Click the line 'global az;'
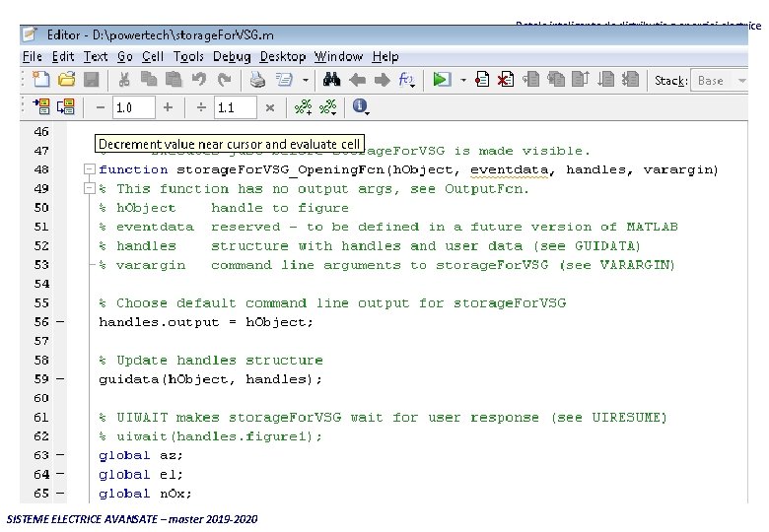Screen dimensions: 769x532 click(x=141, y=455)
